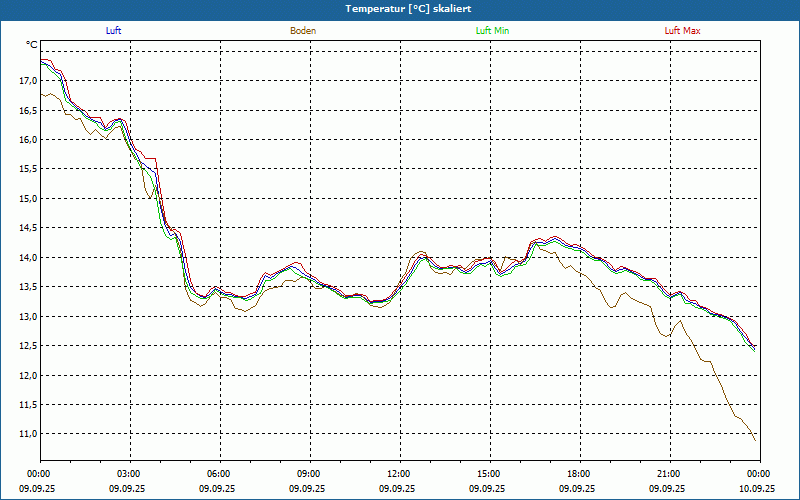Select the 06:00 time axis label
This screenshot has width=800, height=500.
pyautogui.click(x=219, y=474)
